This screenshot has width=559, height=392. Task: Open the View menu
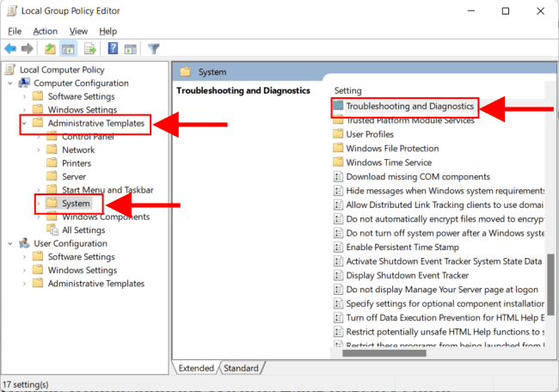click(x=78, y=31)
